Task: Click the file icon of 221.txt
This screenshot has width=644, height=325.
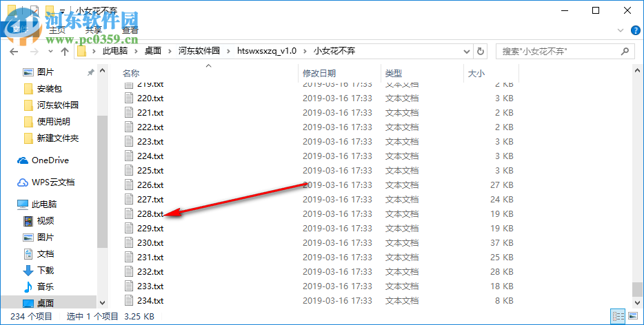Action: click(129, 112)
